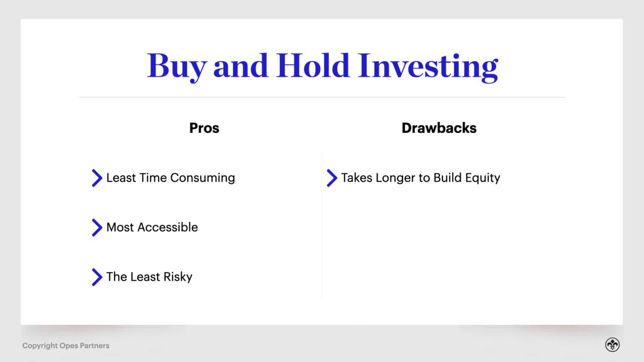
Task: Click the word 'Copyright' in the footer
Action: (x=40, y=345)
